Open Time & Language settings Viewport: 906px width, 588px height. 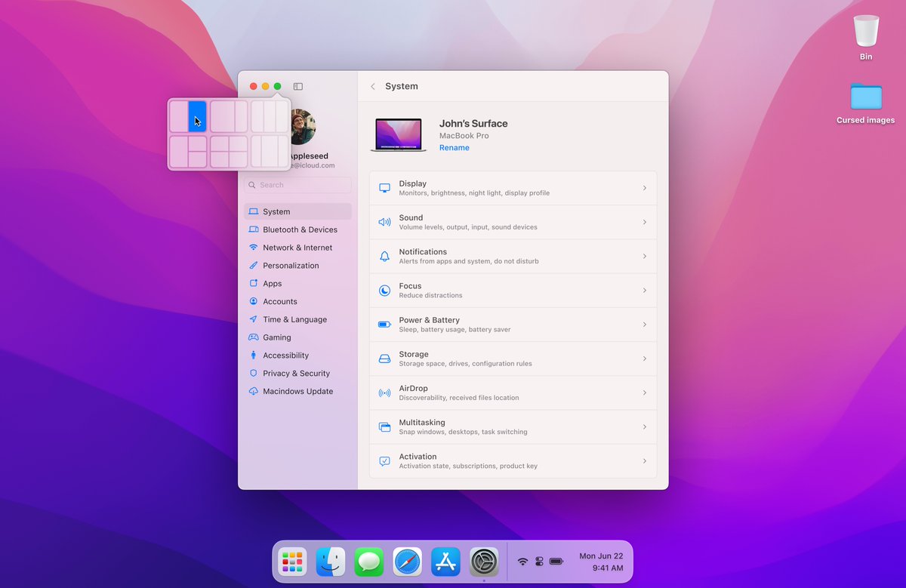pos(297,319)
